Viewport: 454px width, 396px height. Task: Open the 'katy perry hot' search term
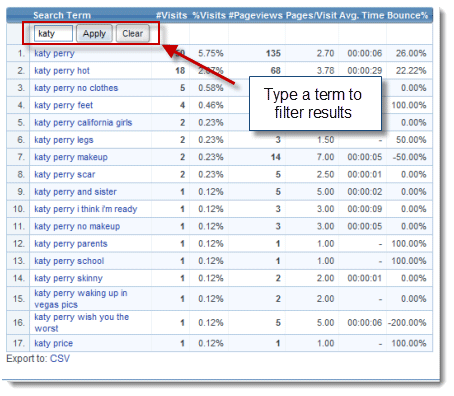coord(62,71)
